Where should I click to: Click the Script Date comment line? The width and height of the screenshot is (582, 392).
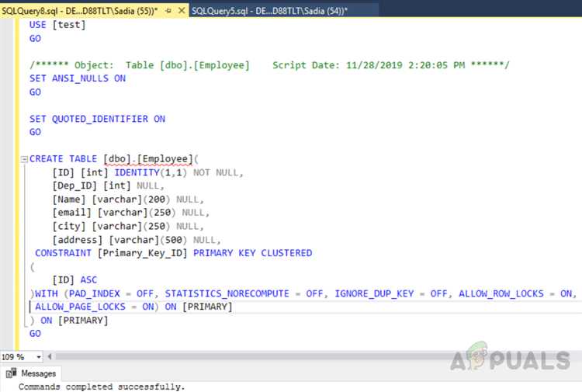pos(269,65)
